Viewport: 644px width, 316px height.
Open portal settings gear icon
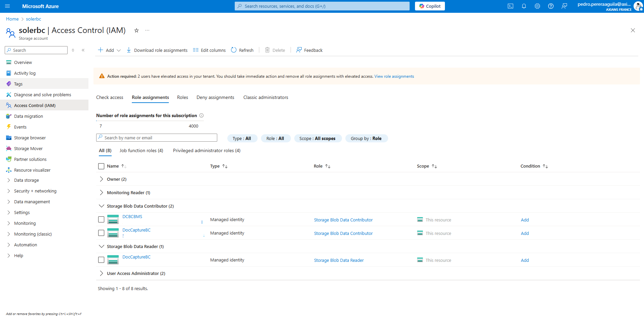pyautogui.click(x=537, y=6)
